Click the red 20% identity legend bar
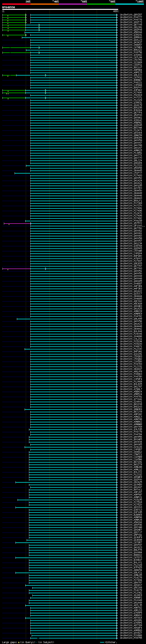Viewport: 146px width, 644px height. [16, 4]
